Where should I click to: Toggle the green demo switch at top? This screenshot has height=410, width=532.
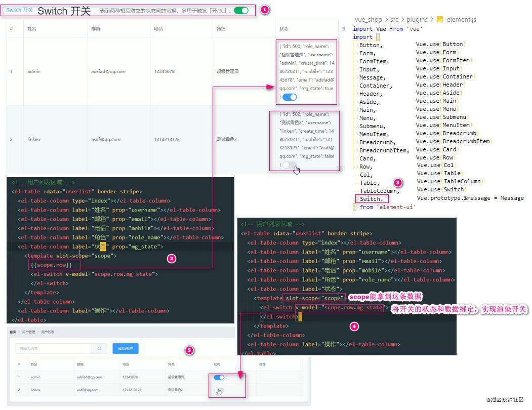pos(241,11)
